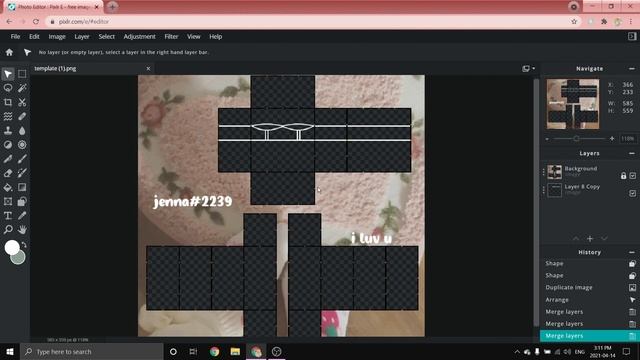Open the Help menu
The height and width of the screenshot is (360, 640).
click(216, 36)
